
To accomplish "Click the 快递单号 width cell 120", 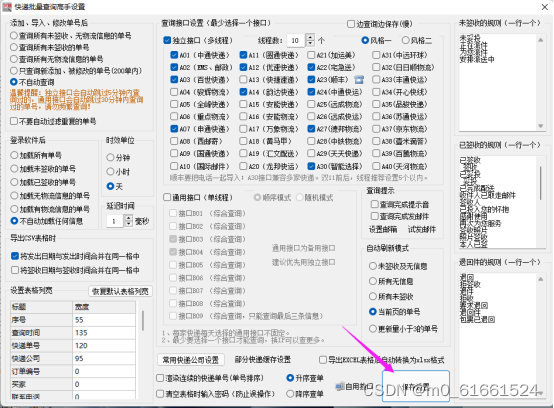I will (x=104, y=345).
